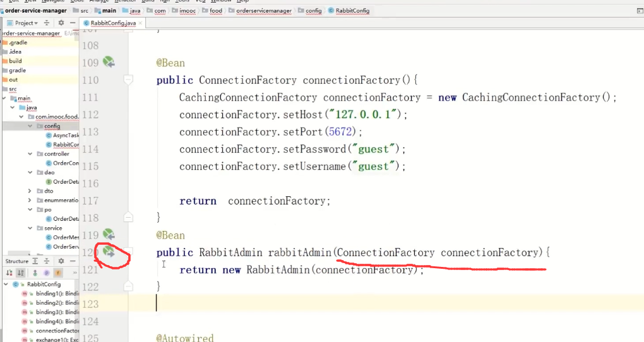Screen dimensions: 644x342
Task: Collapse RabbitConfig node in Structure panel
Action: [6, 284]
